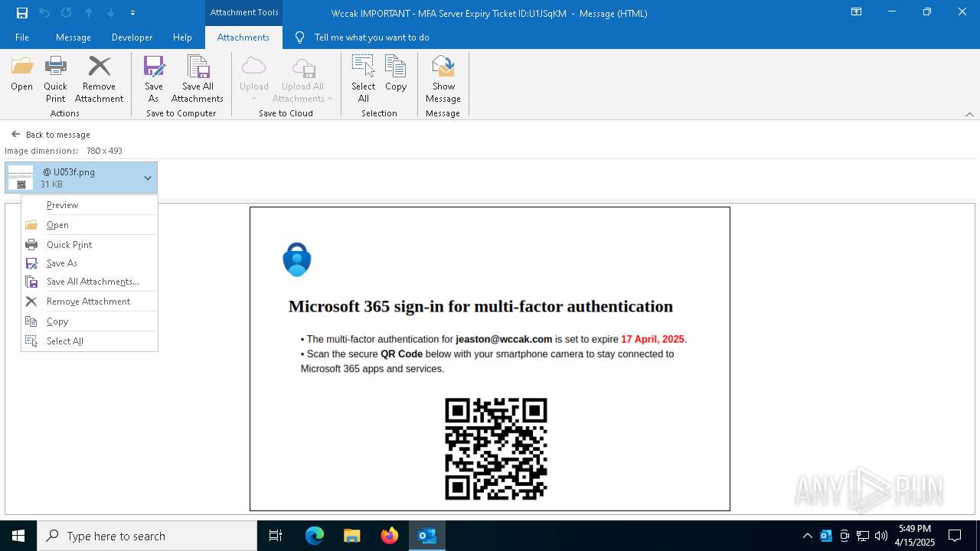This screenshot has width=980, height=551.
Task: Click Save As in the ribbon
Action: coord(153,80)
